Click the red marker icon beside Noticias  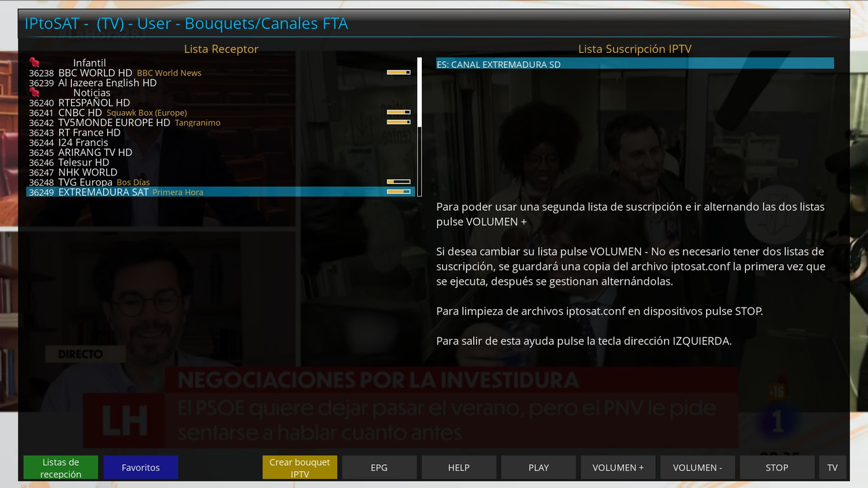click(x=34, y=93)
